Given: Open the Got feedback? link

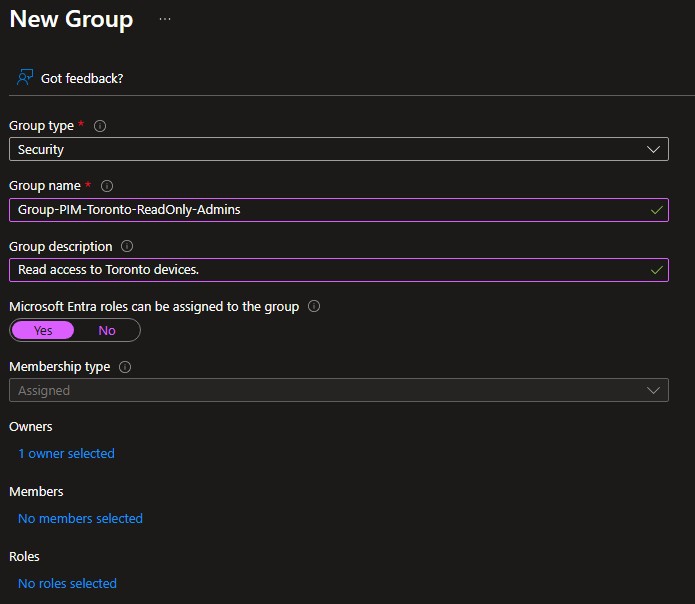Looking at the screenshot, I should coord(82,78).
